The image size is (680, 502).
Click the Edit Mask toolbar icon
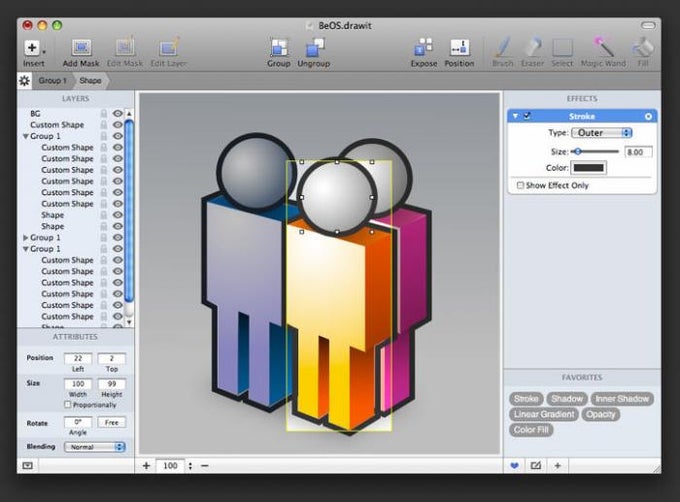(124, 47)
